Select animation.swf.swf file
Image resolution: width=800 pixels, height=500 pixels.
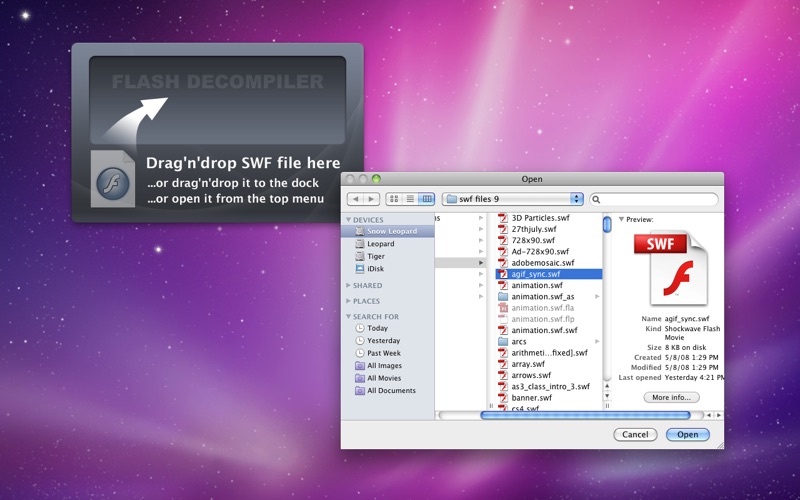coord(549,330)
